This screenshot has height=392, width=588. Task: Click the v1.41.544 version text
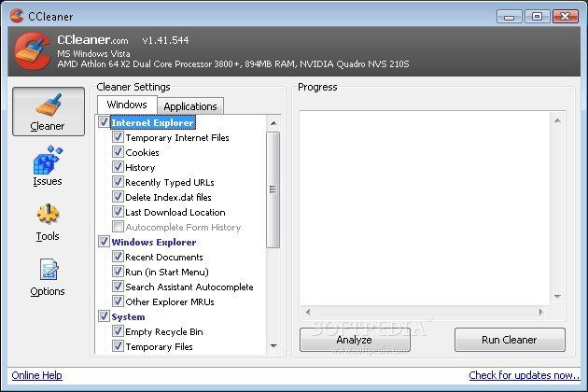[165, 40]
